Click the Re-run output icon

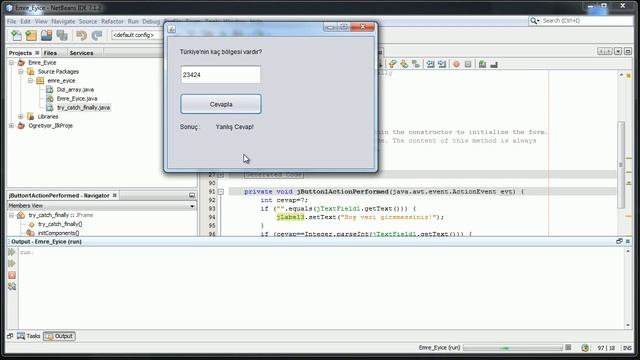tap(12, 252)
